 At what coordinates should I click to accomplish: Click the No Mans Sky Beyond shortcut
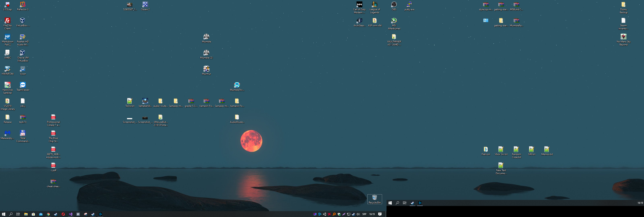623,40
